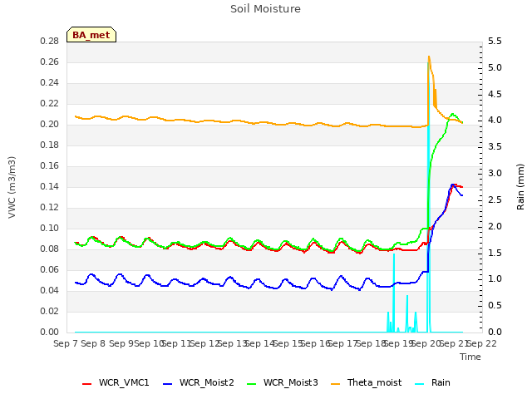Screen dimensions: 532x399
Task: Click the orange Theta_moist peak
Action: [429, 57]
